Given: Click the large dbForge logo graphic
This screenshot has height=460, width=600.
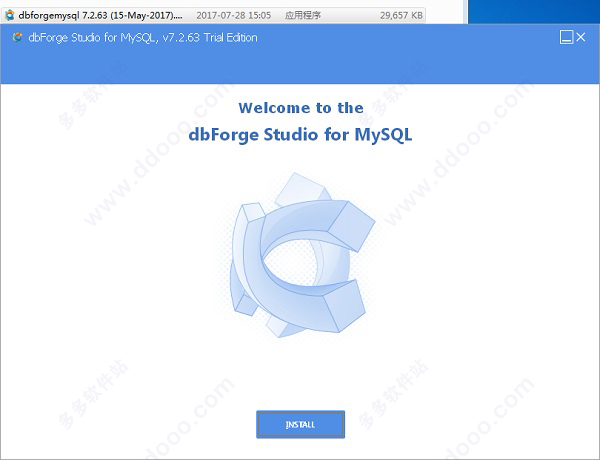Looking at the screenshot, I should tap(302, 256).
